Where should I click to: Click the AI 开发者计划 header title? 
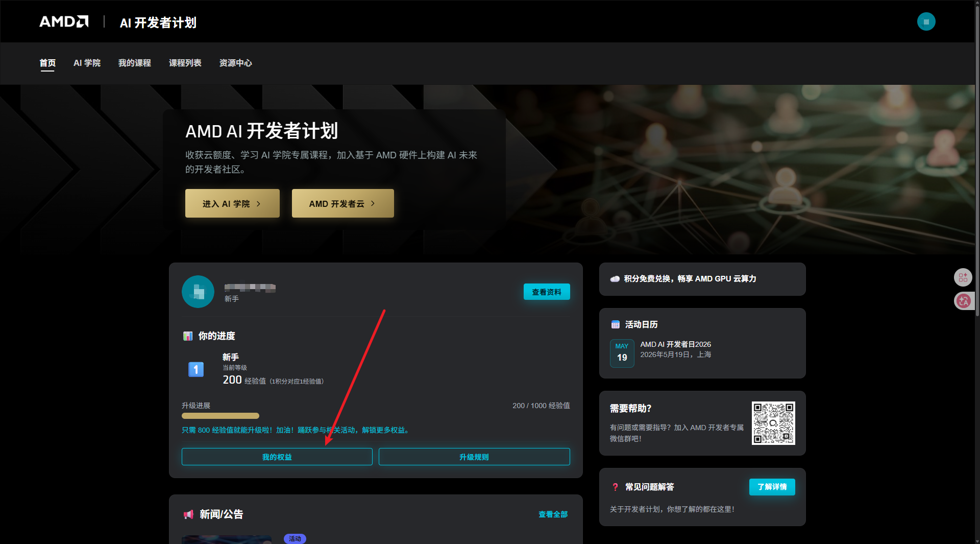pyautogui.click(x=158, y=22)
